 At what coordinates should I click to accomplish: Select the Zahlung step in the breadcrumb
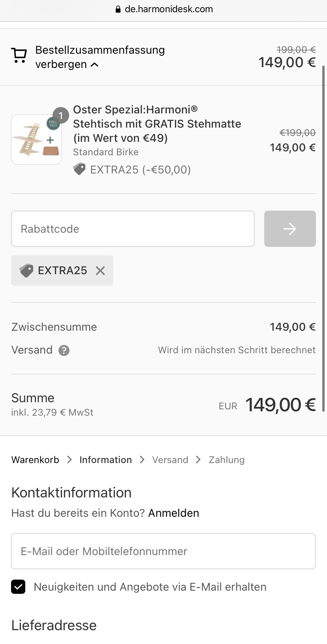(x=226, y=459)
